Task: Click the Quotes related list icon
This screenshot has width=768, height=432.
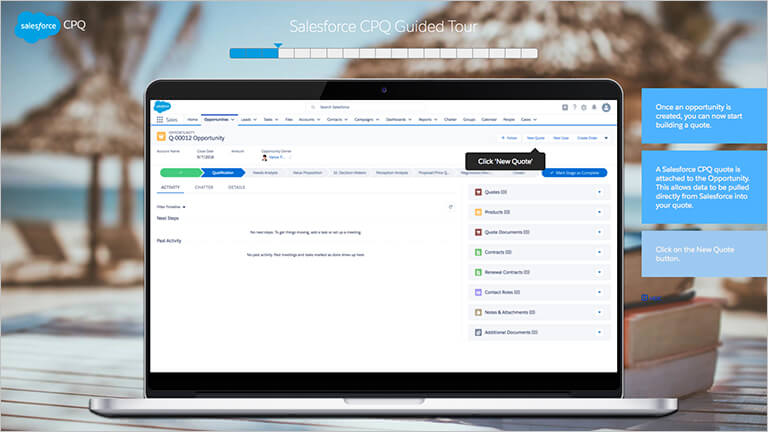Action: point(479,192)
